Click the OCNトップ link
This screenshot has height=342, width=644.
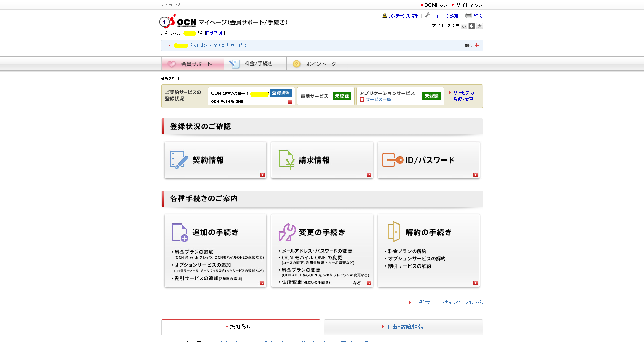pyautogui.click(x=436, y=5)
